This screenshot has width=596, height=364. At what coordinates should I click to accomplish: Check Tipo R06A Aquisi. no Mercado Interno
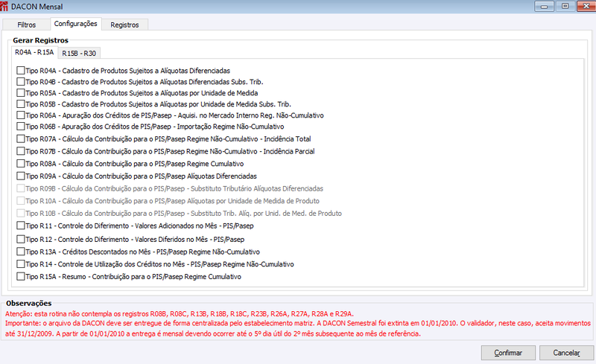[x=21, y=115]
